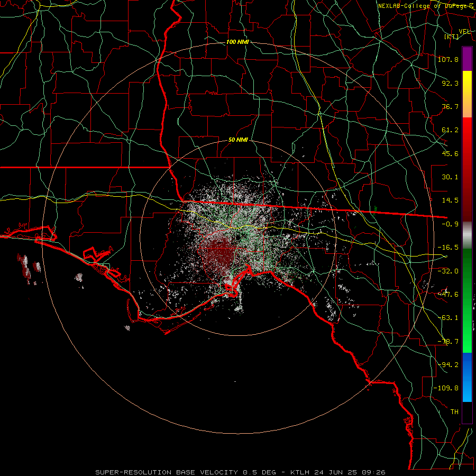This screenshot has height=476, width=476.
Task: Click the 45.6 velocity scale value
Action: tap(450, 153)
